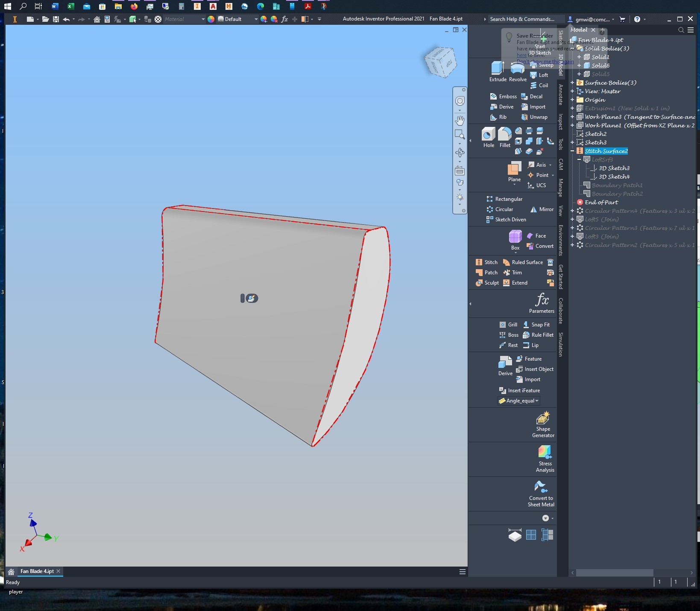The image size is (700, 611).
Task: Click "Don't show me this again"
Action: [x=545, y=62]
